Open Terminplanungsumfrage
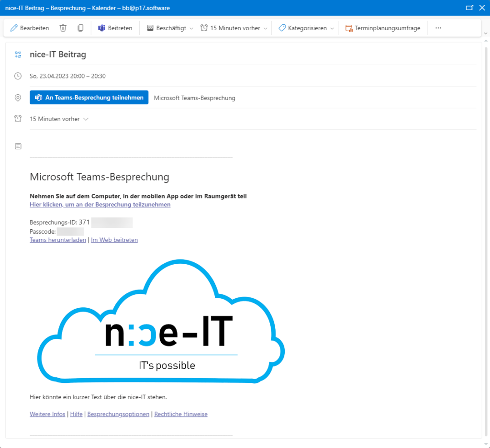The width and height of the screenshot is (490, 448). (383, 28)
